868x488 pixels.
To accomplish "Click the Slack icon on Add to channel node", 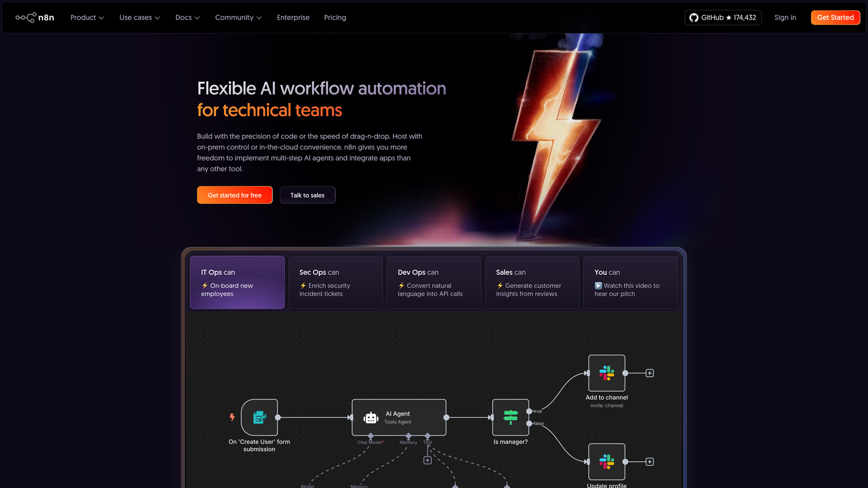I will 607,373.
